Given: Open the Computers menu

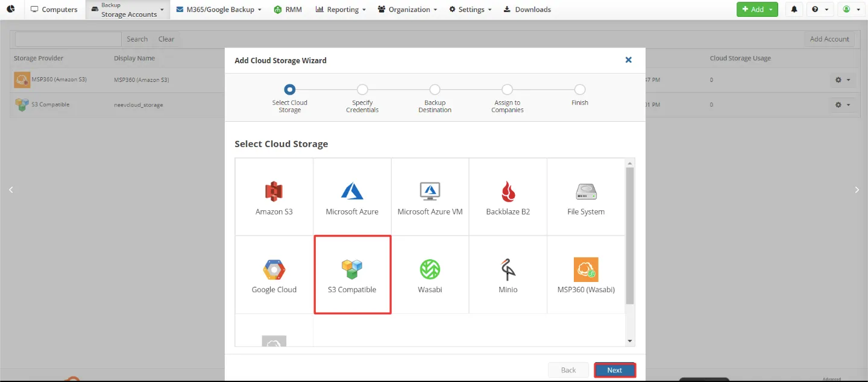Looking at the screenshot, I should click(54, 10).
